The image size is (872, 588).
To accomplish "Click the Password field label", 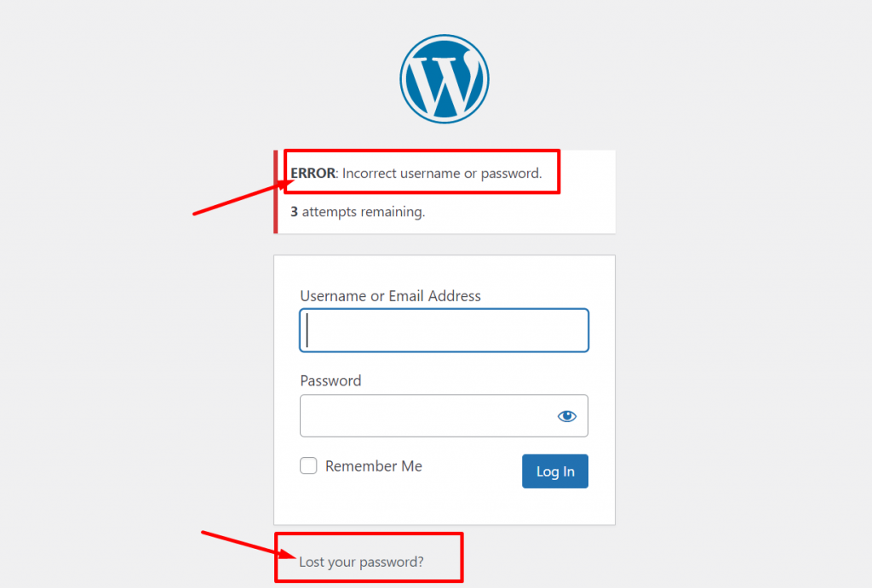I will (x=331, y=380).
